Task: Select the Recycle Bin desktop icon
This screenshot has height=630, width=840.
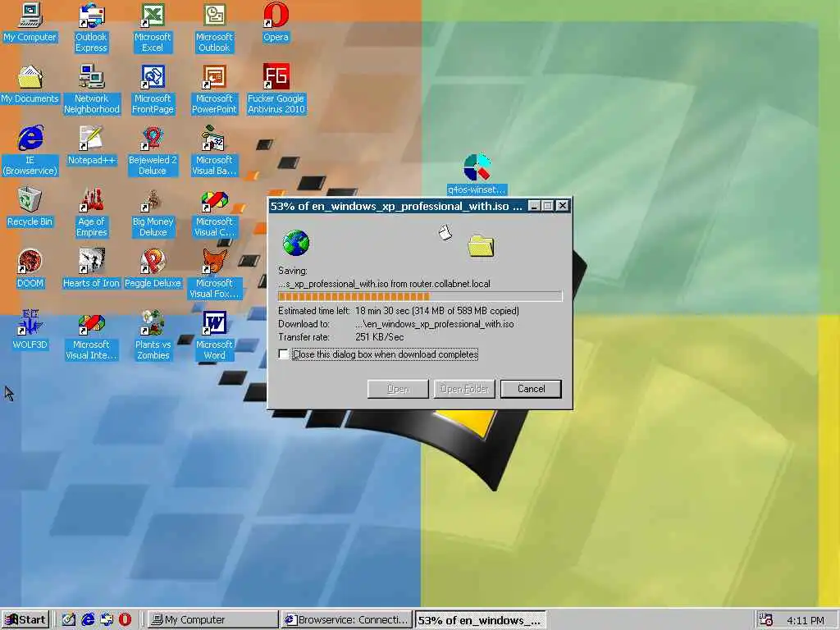Action: coord(30,208)
